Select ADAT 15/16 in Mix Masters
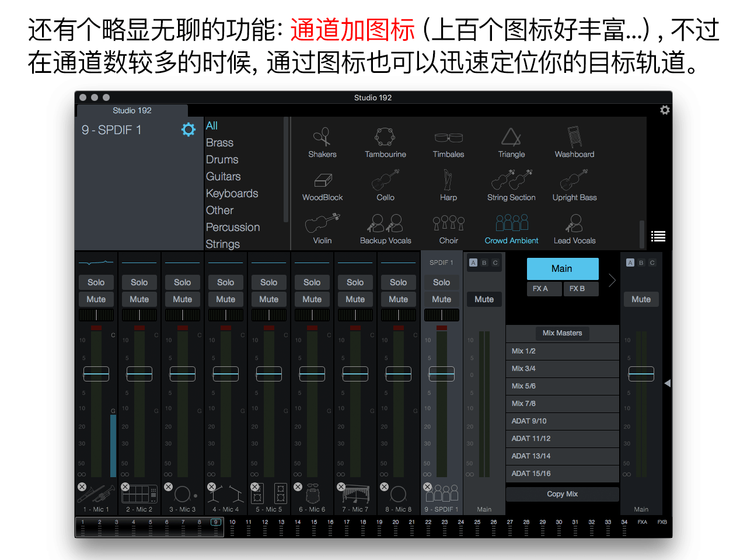747x560 pixels. pos(563,474)
